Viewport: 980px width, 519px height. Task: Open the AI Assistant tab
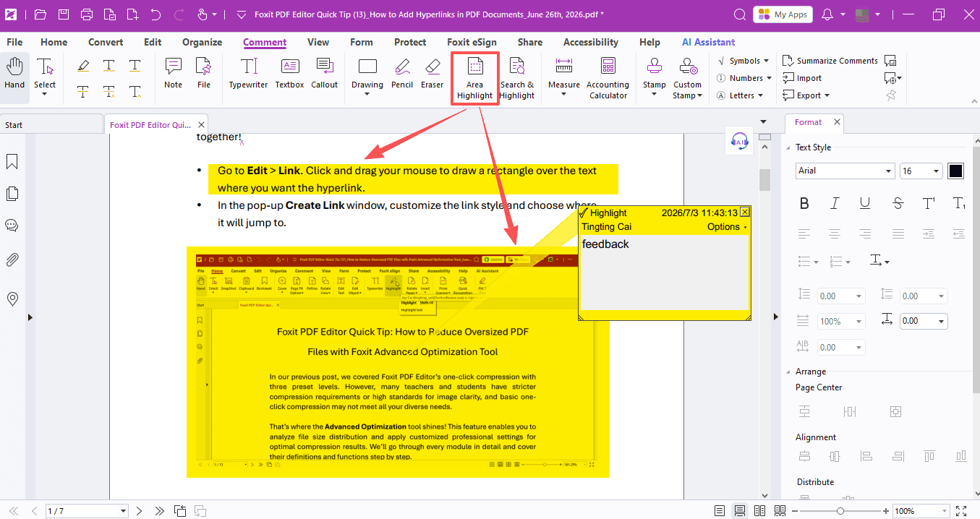click(708, 42)
